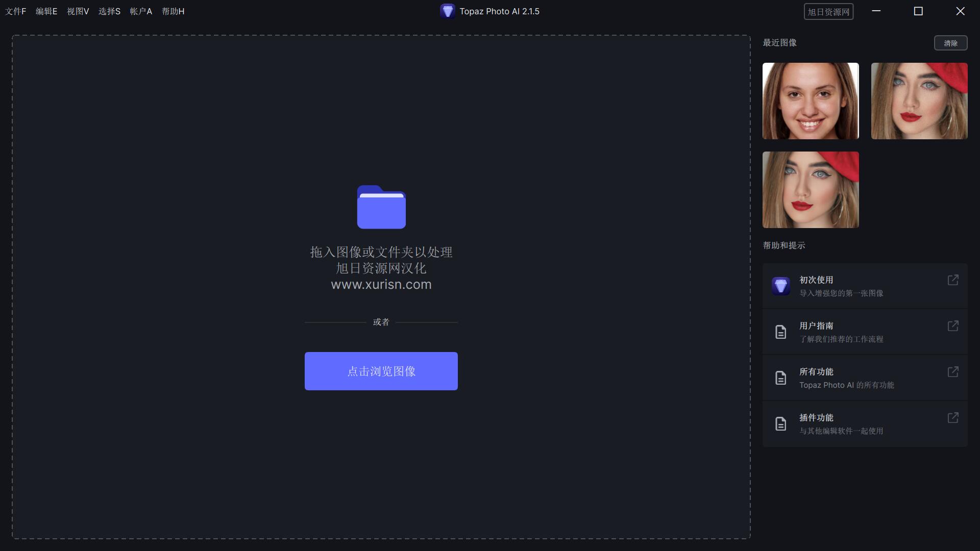This screenshot has height=551, width=980.
Task: Open the 视图V menu
Action: click(77, 11)
